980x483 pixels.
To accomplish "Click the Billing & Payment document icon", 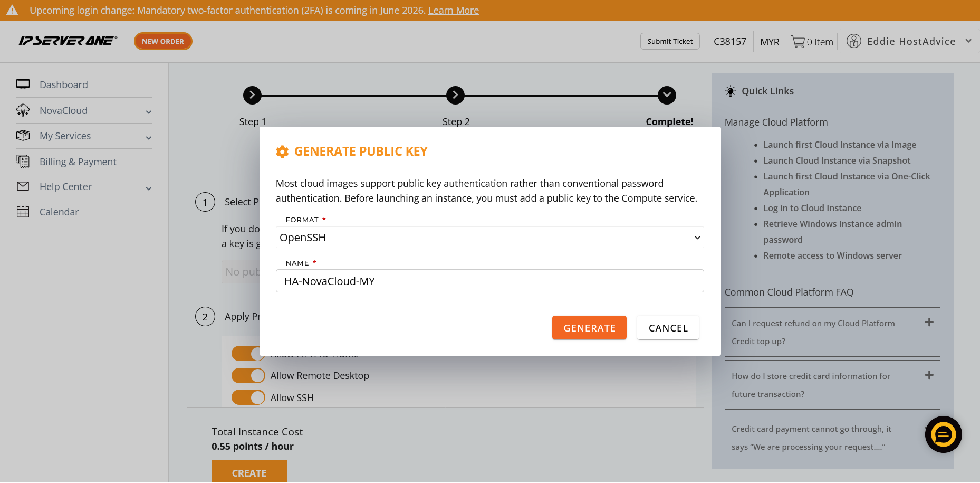I will [x=23, y=161].
